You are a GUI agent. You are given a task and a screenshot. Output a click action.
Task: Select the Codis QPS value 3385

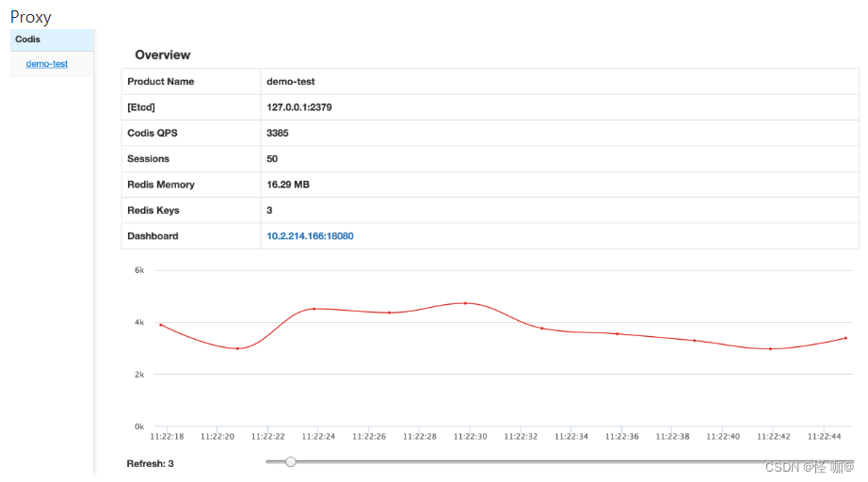coord(278,133)
